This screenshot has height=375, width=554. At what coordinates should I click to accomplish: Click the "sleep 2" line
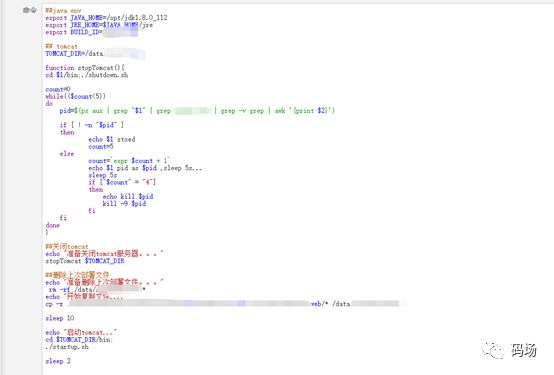point(58,361)
